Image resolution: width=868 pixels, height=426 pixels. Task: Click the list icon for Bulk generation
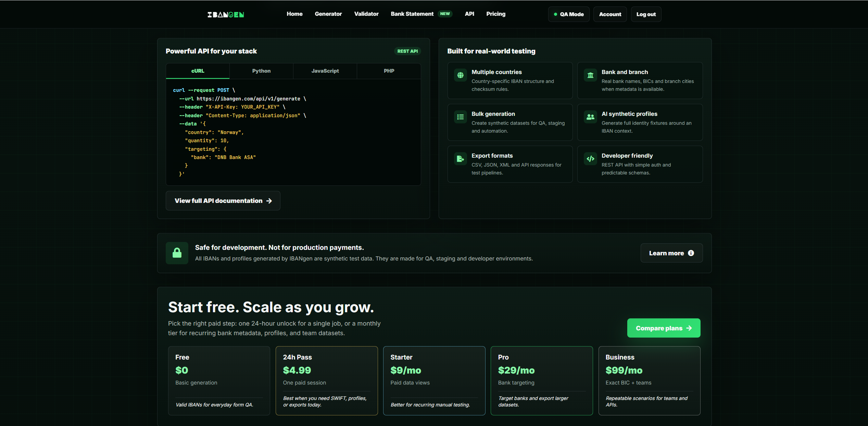pos(460,117)
